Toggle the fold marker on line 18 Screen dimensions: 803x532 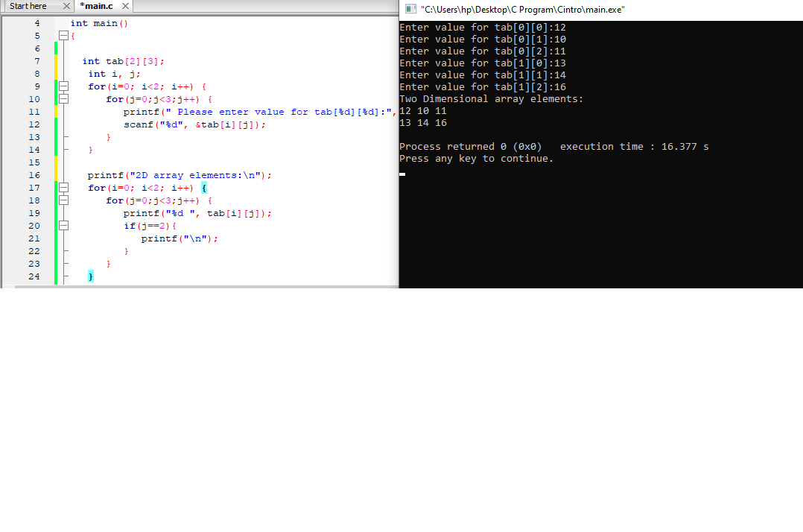[63, 200]
